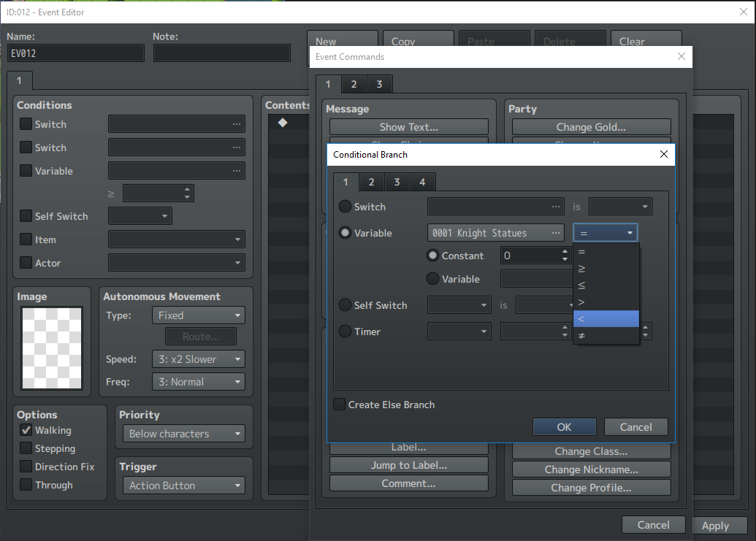Select the Switch radio button in Conditional Branch
Image resolution: width=756 pixels, height=541 pixels.
(x=345, y=207)
